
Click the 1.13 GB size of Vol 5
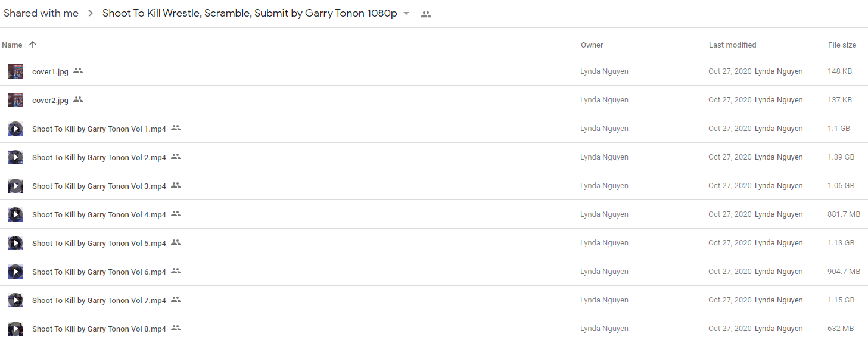click(841, 243)
